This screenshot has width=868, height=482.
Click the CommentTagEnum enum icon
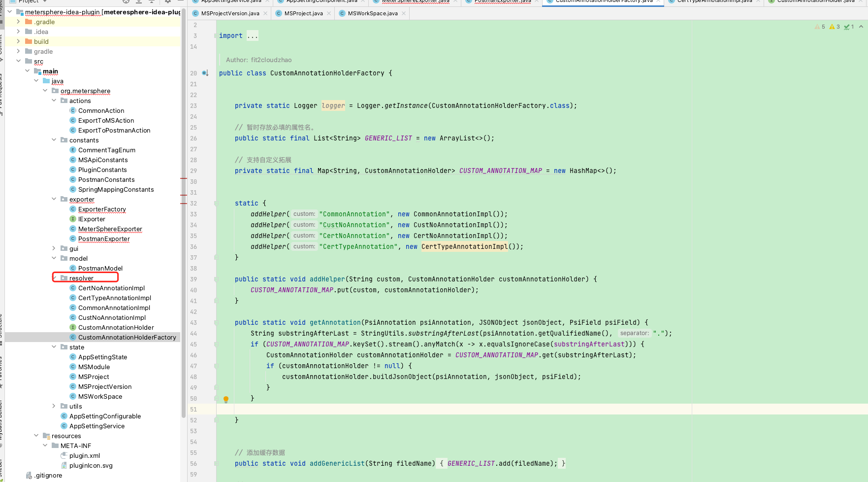(73, 150)
